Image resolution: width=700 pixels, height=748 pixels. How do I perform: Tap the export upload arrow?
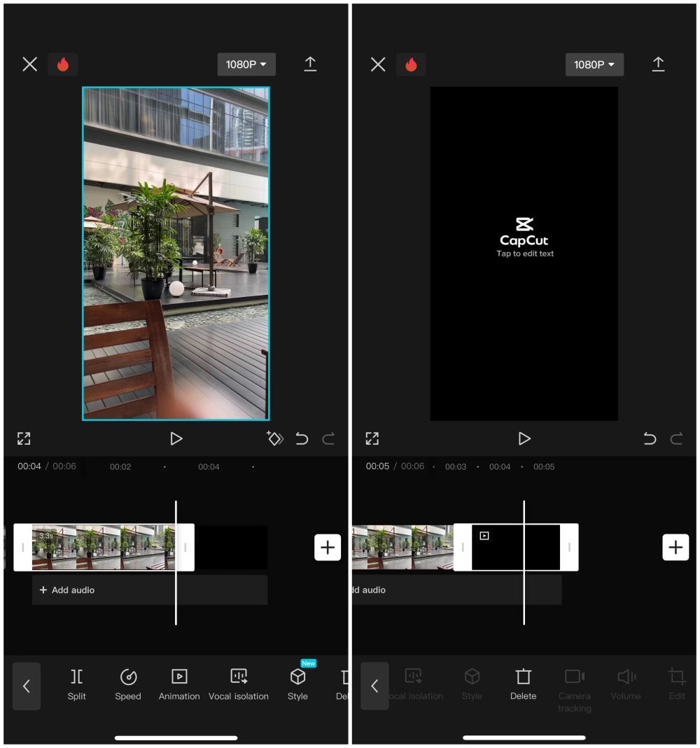pyautogui.click(x=310, y=64)
